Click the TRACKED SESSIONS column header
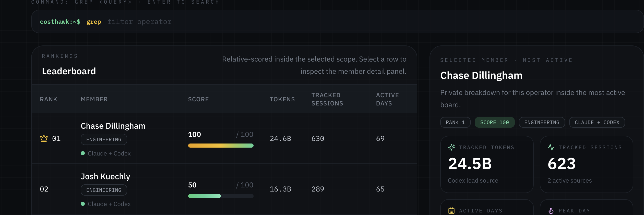644x215 pixels. [327, 99]
